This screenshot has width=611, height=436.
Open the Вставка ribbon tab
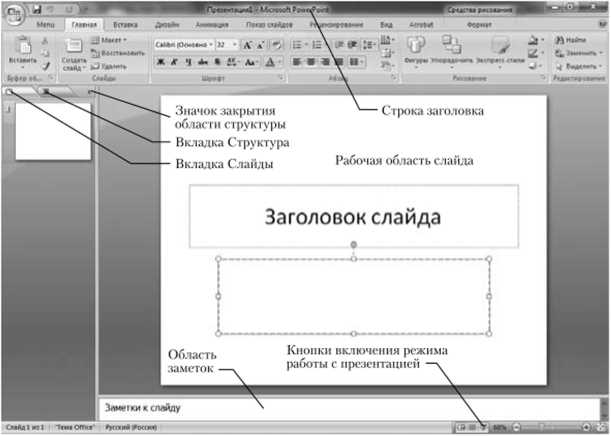coord(125,25)
